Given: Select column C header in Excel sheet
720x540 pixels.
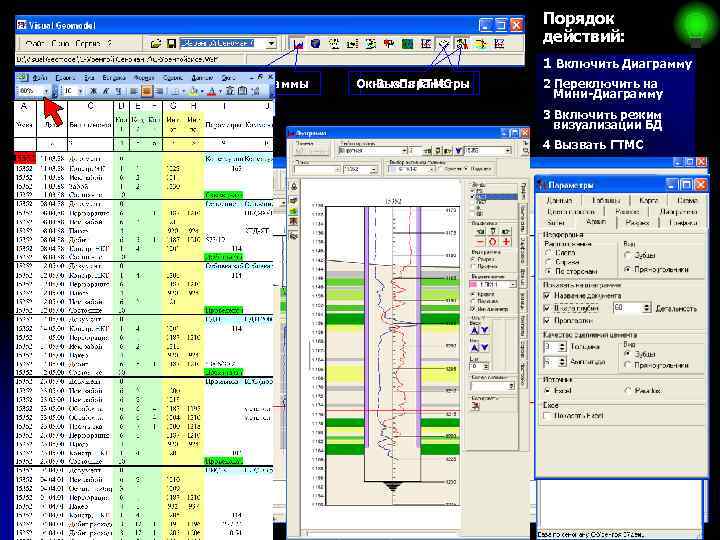Looking at the screenshot, I should [x=90, y=106].
